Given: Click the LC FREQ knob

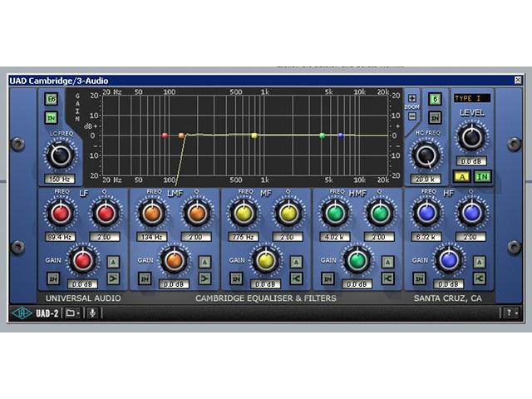Looking at the screenshot, I should pyautogui.click(x=60, y=155).
